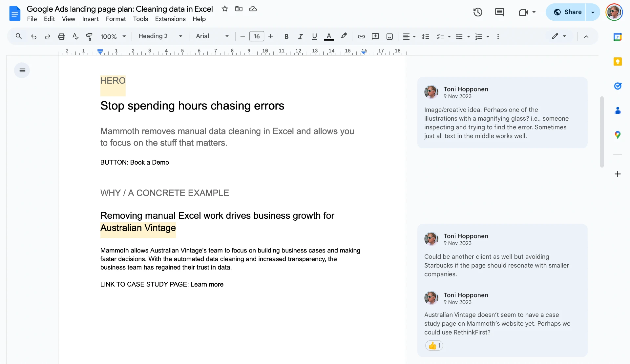Screen dimensions: 630x364
Task: Star this document
Action: pyautogui.click(x=225, y=9)
